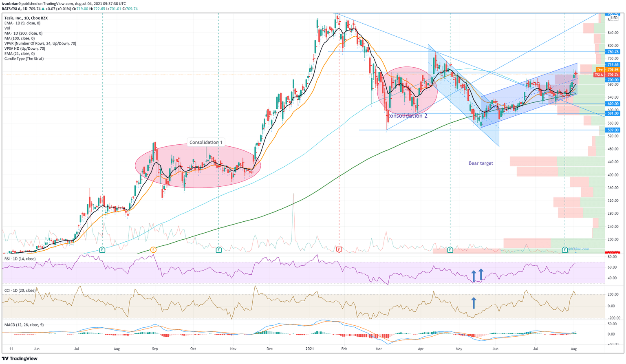
Task: Click the '80.00' RSI axis value
Action: (x=612, y=257)
